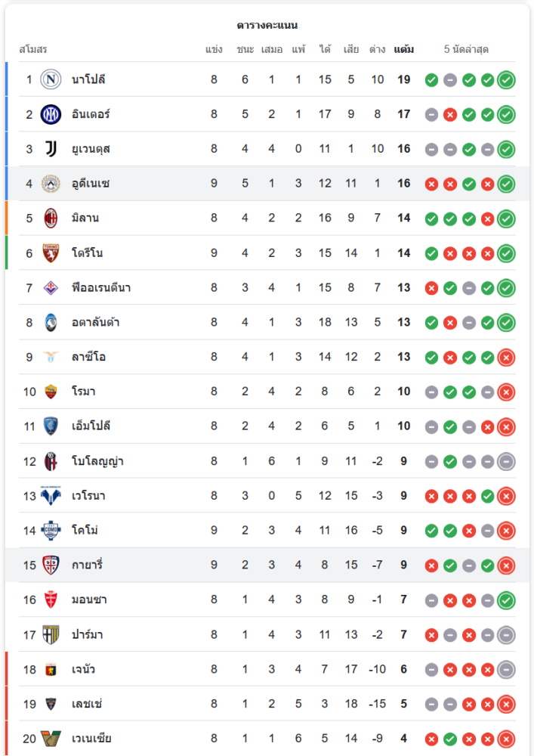
Task: Click the แต้ม points column header
Action: pyautogui.click(x=404, y=50)
